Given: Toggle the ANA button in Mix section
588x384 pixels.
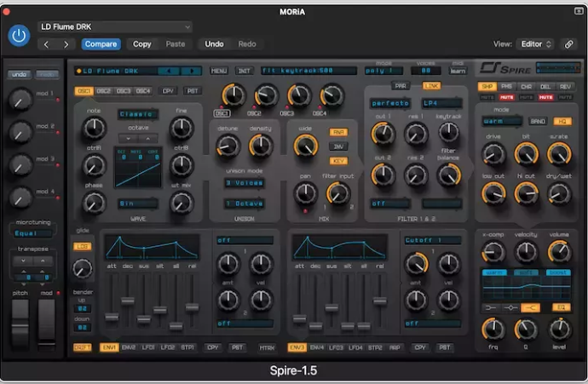Looking at the screenshot, I should [x=338, y=132].
